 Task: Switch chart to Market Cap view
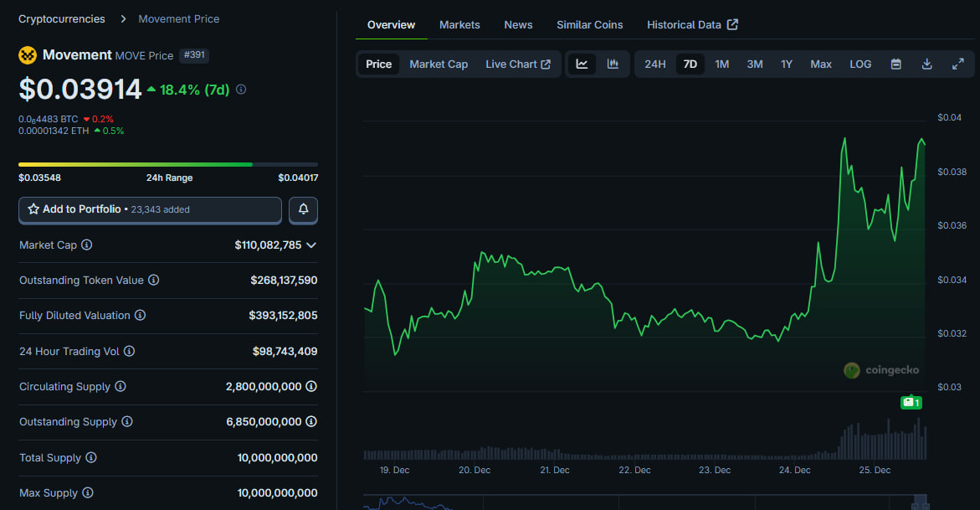(x=439, y=64)
